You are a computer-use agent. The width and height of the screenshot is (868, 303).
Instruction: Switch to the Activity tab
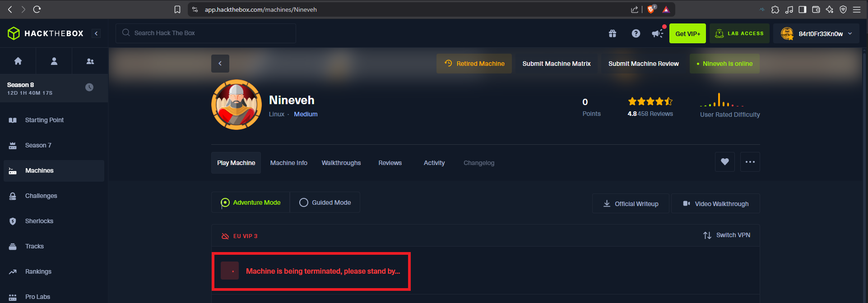tap(434, 163)
